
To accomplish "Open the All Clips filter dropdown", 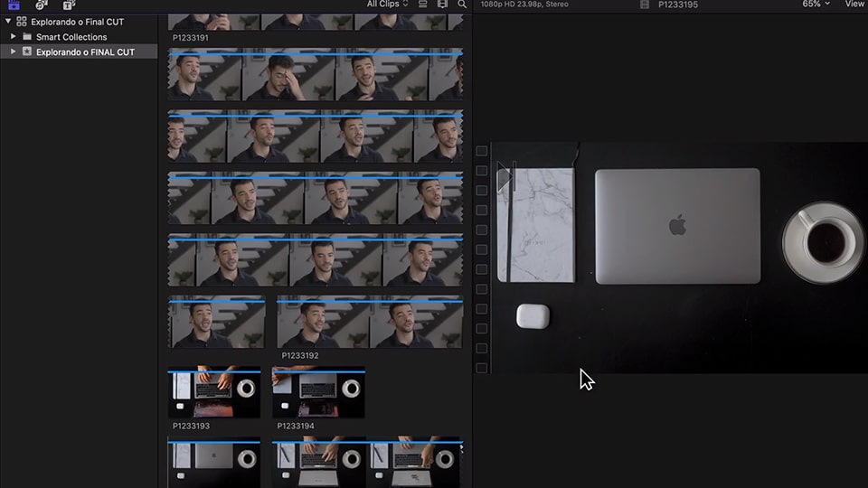I will 388,4.
